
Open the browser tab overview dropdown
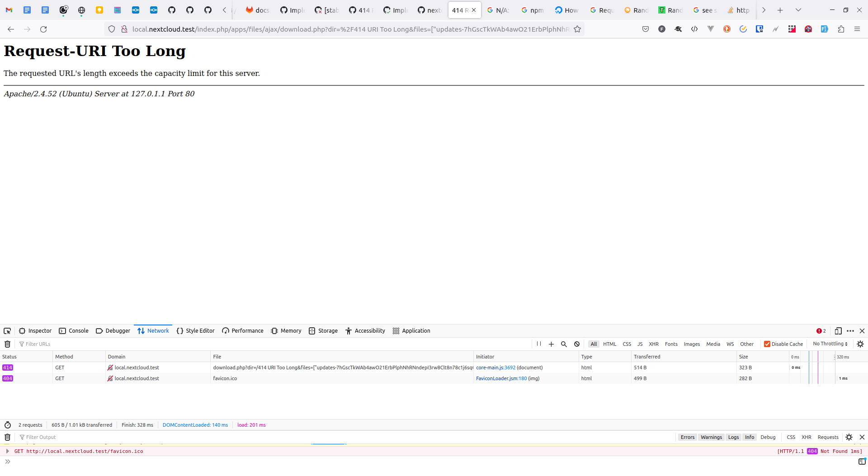click(798, 9)
